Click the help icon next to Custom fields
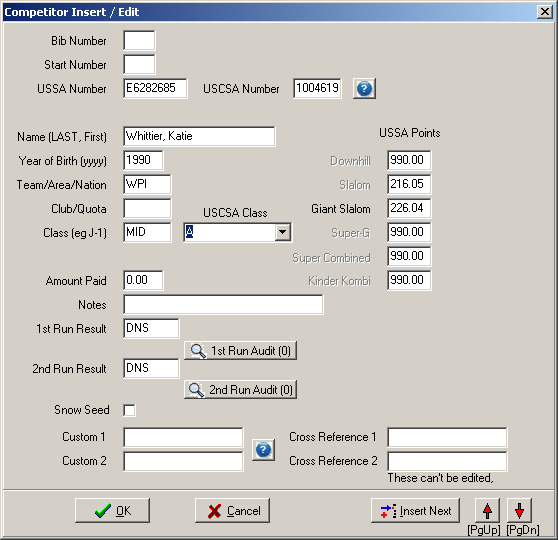Viewport: 558px width, 540px height. coord(263,450)
